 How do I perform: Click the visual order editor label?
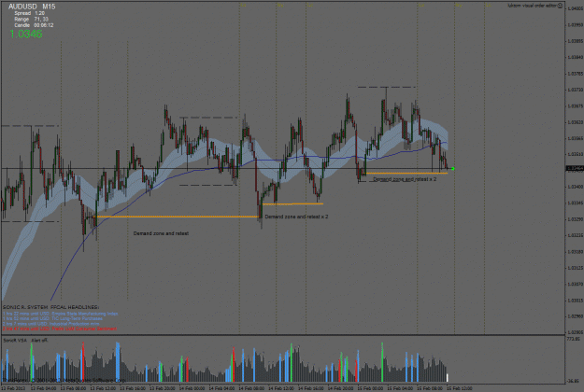(533, 6)
